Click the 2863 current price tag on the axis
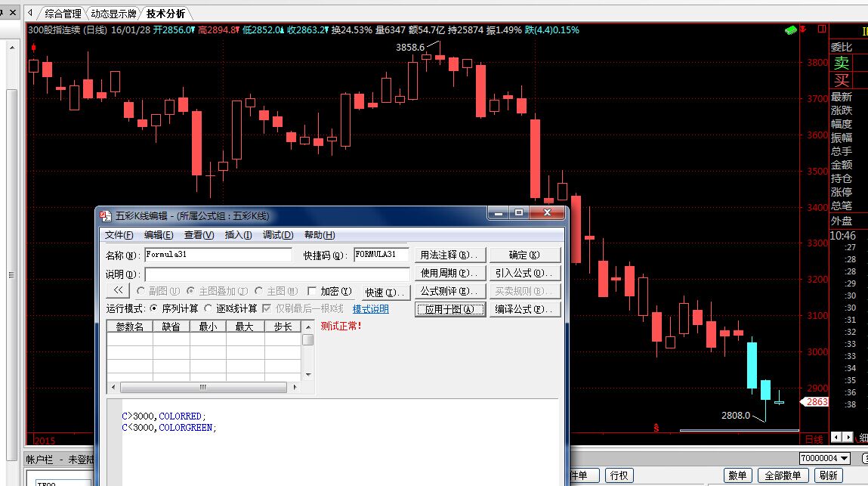Image resolution: width=868 pixels, height=486 pixels. pos(815,402)
